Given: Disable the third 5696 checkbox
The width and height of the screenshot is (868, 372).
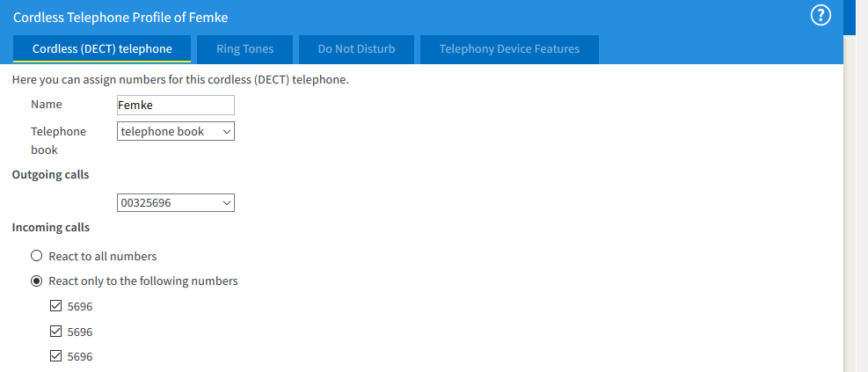Looking at the screenshot, I should tap(56, 356).
